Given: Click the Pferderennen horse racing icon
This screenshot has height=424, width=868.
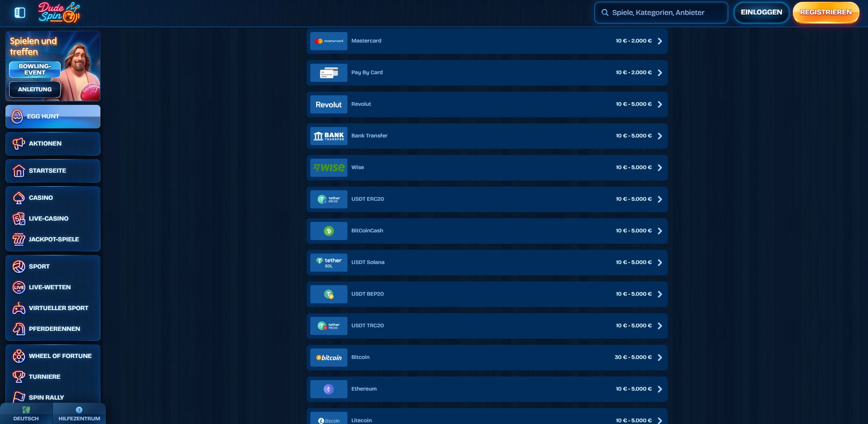Looking at the screenshot, I should click(x=18, y=329).
